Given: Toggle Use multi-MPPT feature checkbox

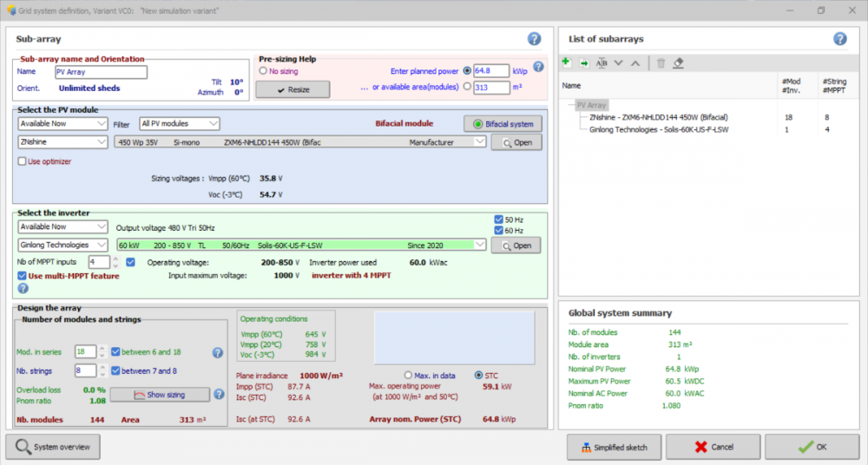Looking at the screenshot, I should pyautogui.click(x=23, y=276).
